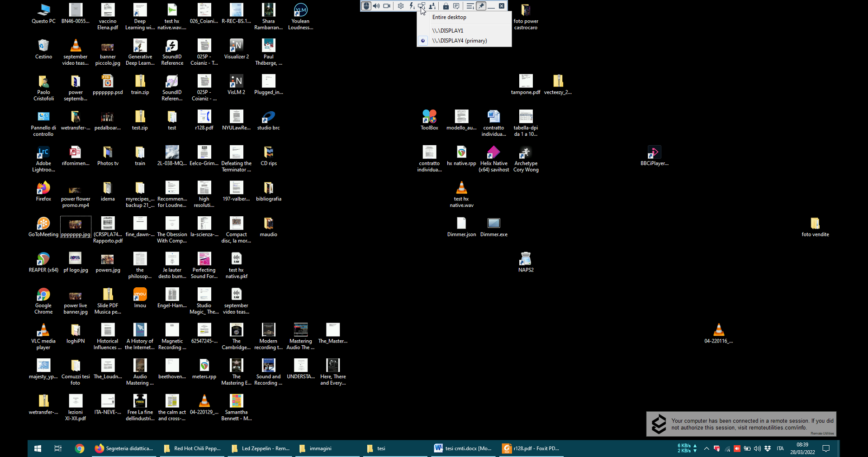Open the tesi cmti.docx Word taskbar button

pos(463,448)
